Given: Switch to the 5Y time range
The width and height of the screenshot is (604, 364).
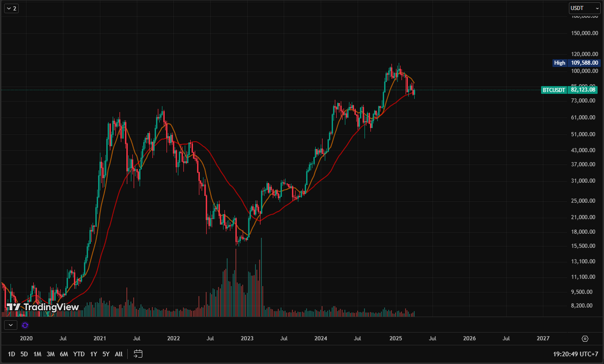Looking at the screenshot, I should [106, 354].
